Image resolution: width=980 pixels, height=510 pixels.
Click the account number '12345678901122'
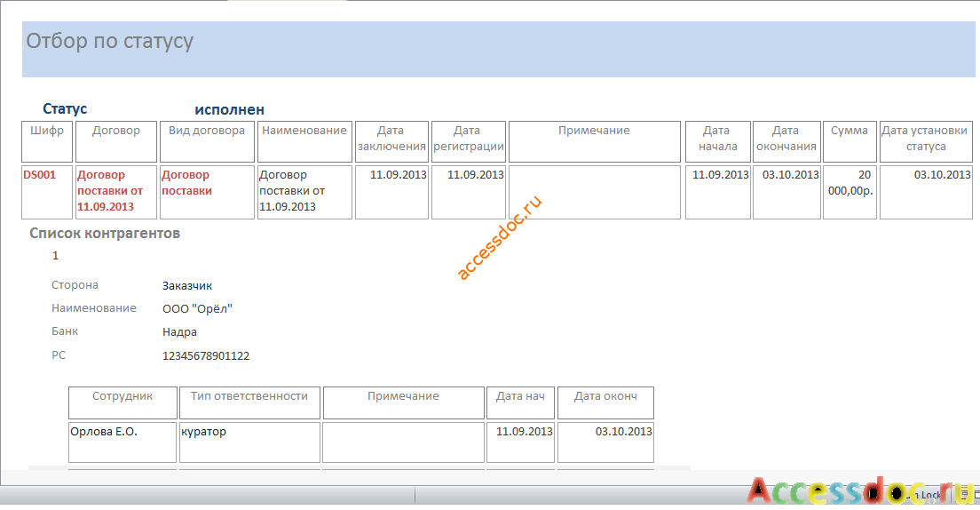pos(206,356)
